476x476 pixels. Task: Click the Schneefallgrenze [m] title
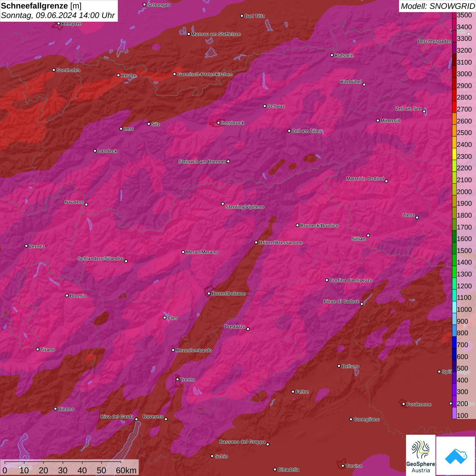point(41,6)
